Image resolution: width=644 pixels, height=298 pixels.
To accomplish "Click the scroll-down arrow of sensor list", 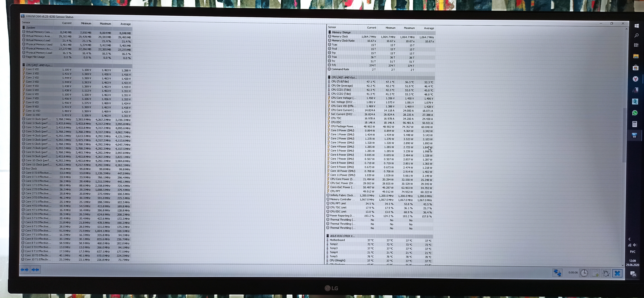I will (623, 265).
